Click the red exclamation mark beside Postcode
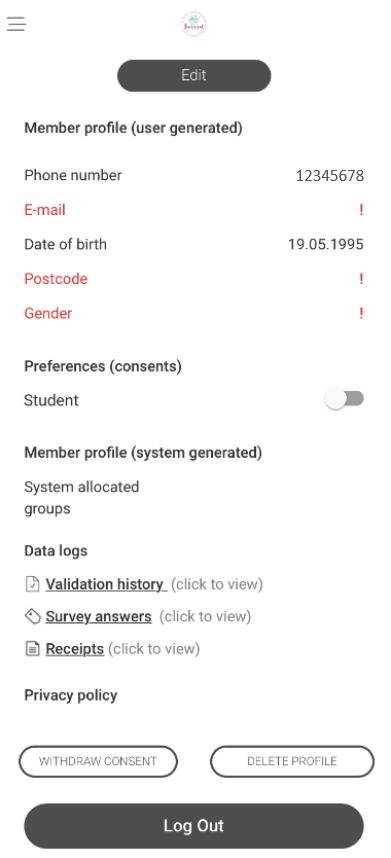391x858 pixels. pyautogui.click(x=361, y=279)
